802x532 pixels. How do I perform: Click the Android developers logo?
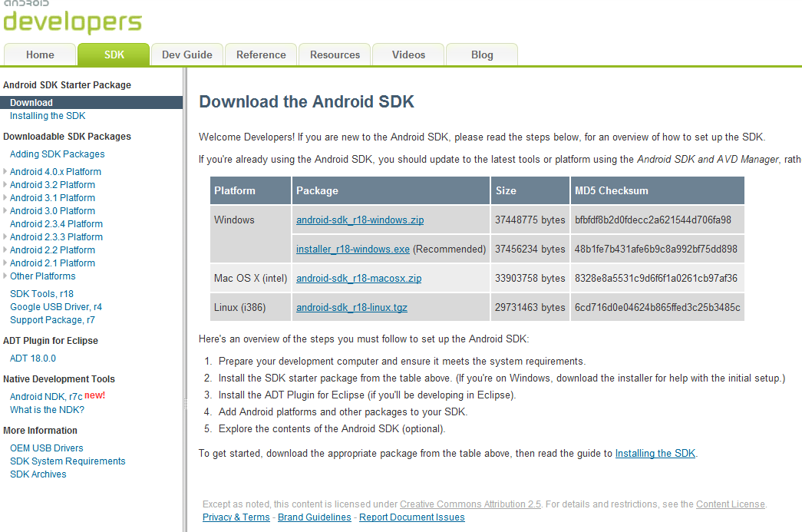(72, 18)
